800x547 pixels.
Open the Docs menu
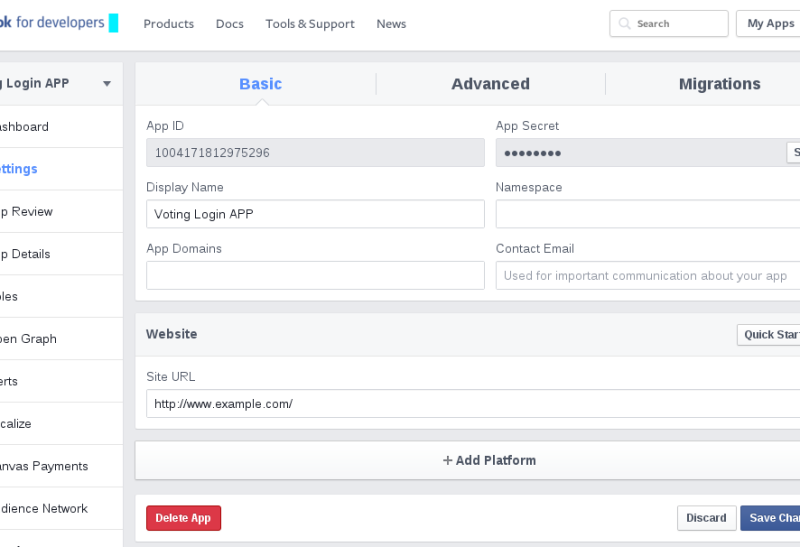coord(230,24)
